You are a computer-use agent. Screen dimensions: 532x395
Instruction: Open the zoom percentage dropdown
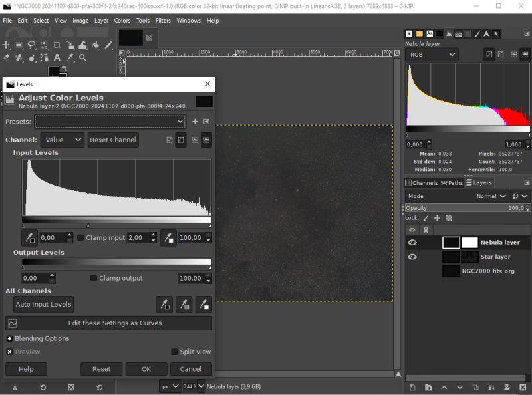coord(201,386)
